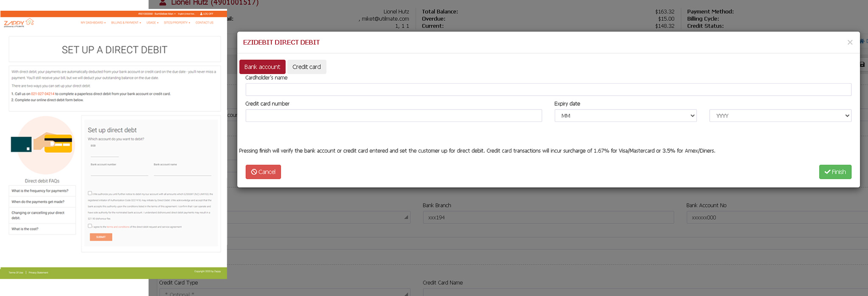Click the Bank Branch field showing xxx194
This screenshot has height=296, width=868.
[x=548, y=217]
